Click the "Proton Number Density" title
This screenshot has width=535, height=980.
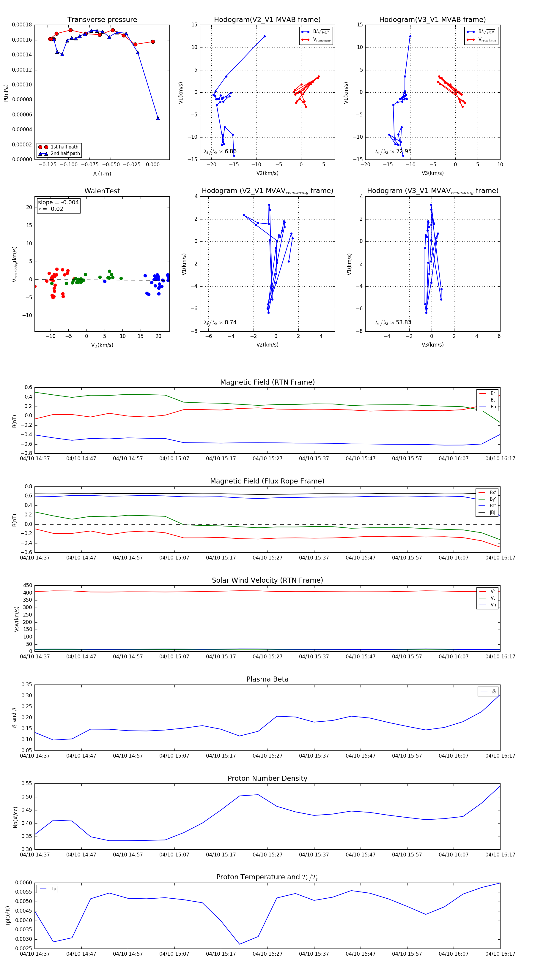coord(267,778)
